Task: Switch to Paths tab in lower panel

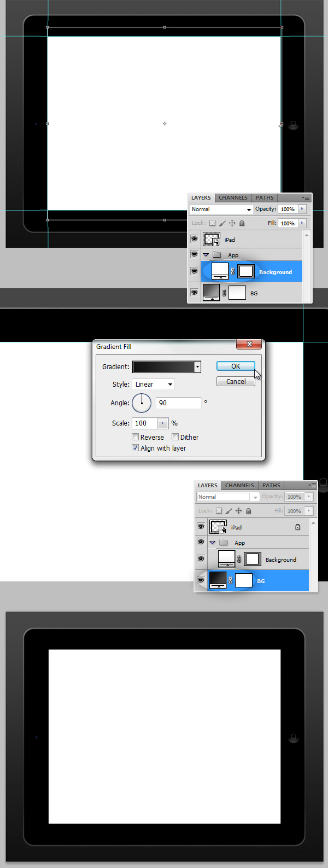Action: point(271,485)
